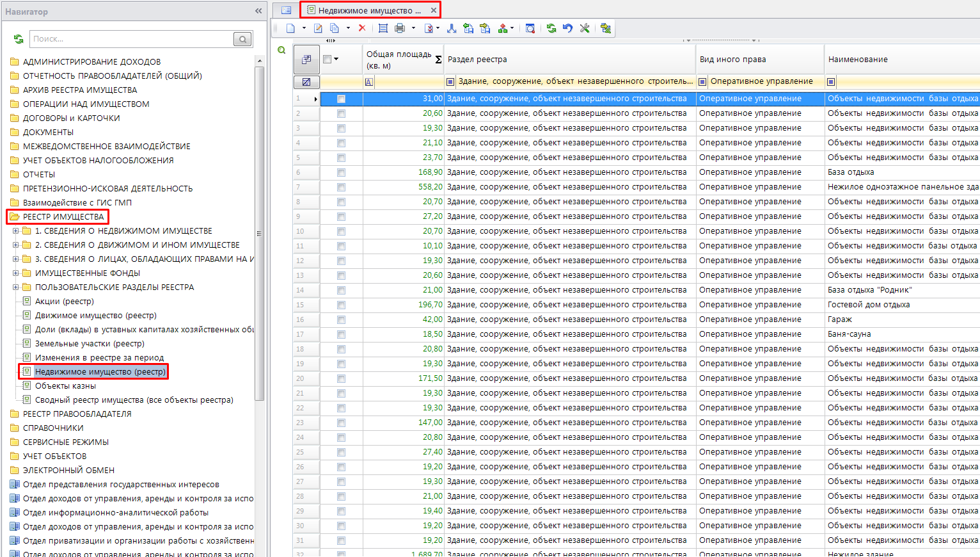Select Недвижимое имущество (реестр) in tree

coord(100,371)
